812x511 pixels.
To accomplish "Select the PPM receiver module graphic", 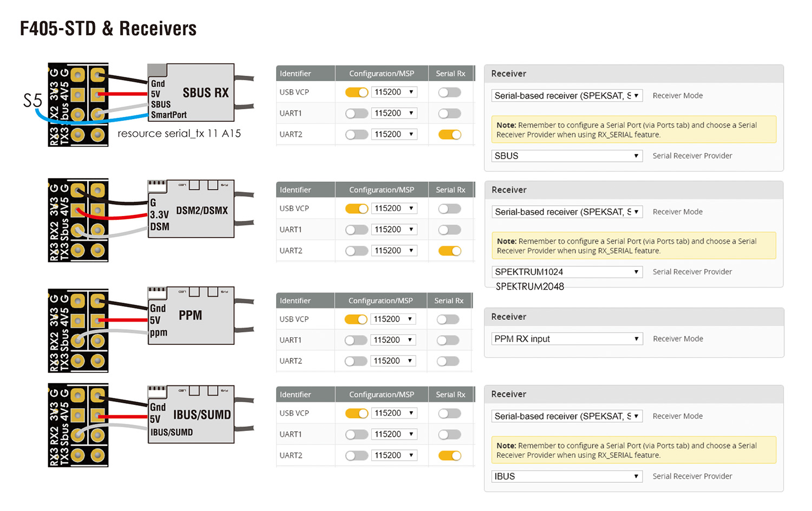I will coord(191,316).
